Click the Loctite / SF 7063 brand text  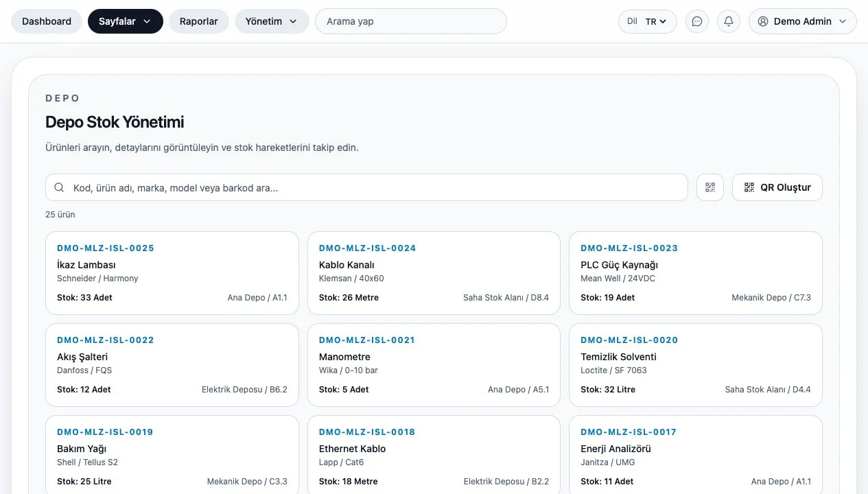(613, 370)
